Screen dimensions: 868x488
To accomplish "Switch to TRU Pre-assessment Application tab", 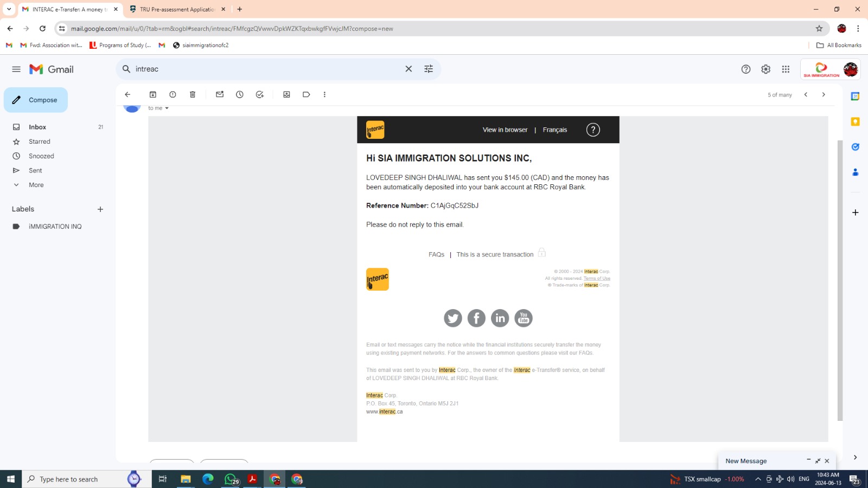I will (x=177, y=9).
